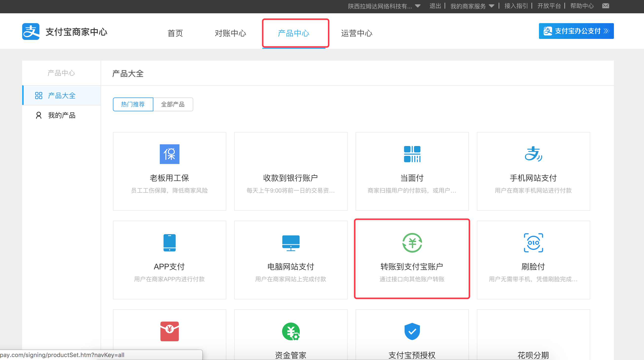Open the 花呗分期 card title
Screen dimensions: 644x360
point(533,355)
